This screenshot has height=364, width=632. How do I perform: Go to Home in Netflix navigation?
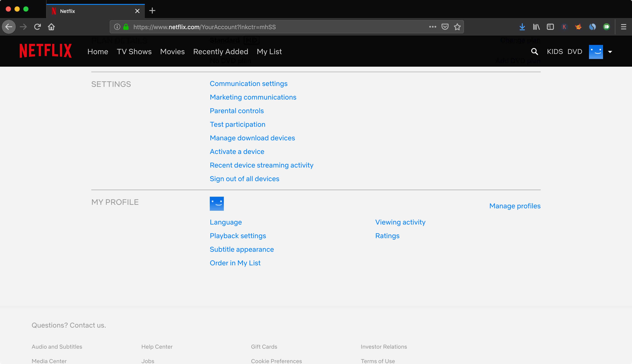98,52
